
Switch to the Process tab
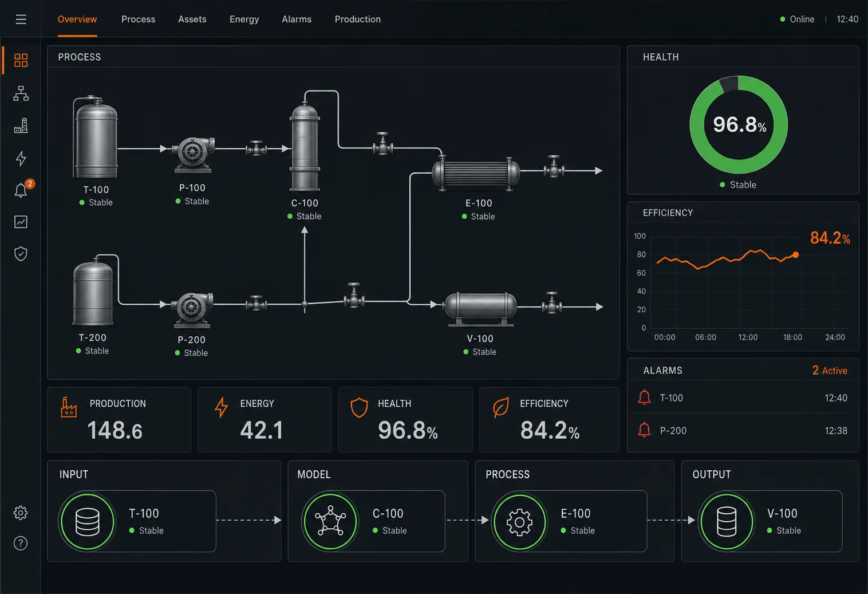[x=138, y=19]
